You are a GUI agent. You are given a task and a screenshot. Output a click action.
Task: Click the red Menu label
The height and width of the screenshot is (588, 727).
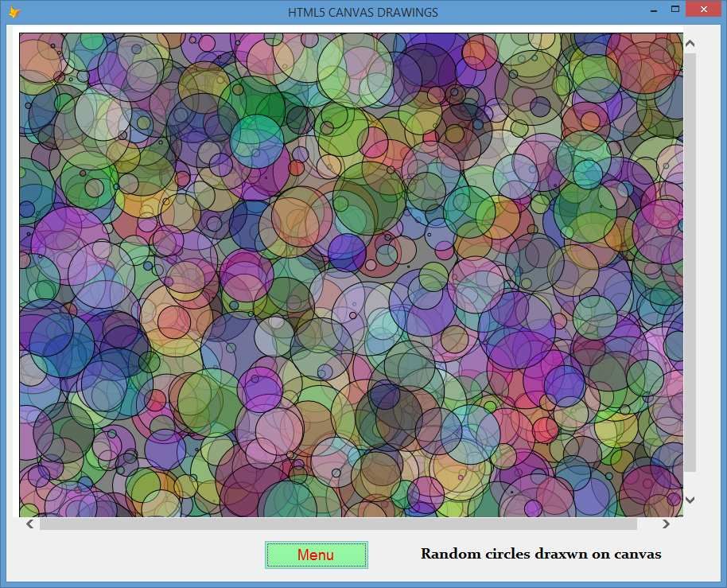pyautogui.click(x=316, y=555)
